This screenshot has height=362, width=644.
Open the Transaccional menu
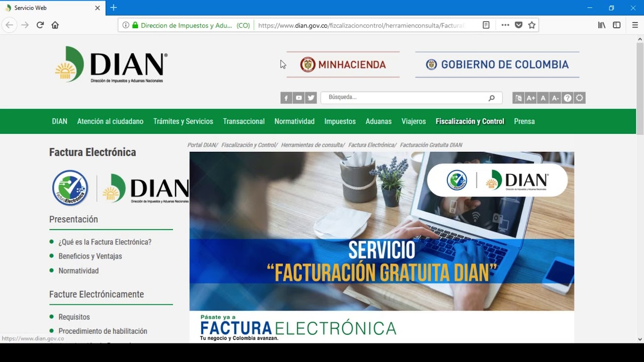click(244, 121)
